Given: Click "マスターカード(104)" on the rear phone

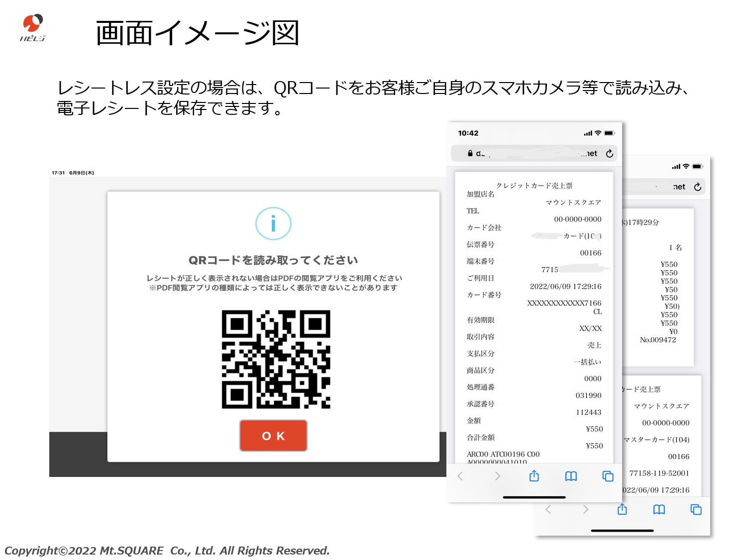Looking at the screenshot, I should point(656,440).
